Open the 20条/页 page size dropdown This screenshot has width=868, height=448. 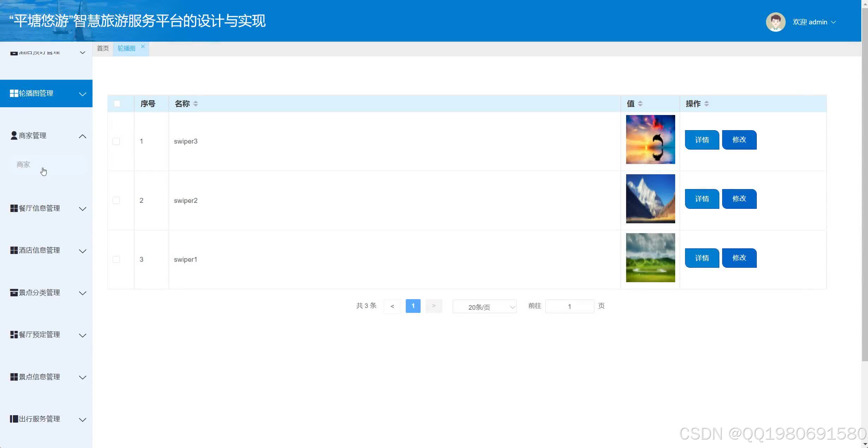(x=484, y=307)
